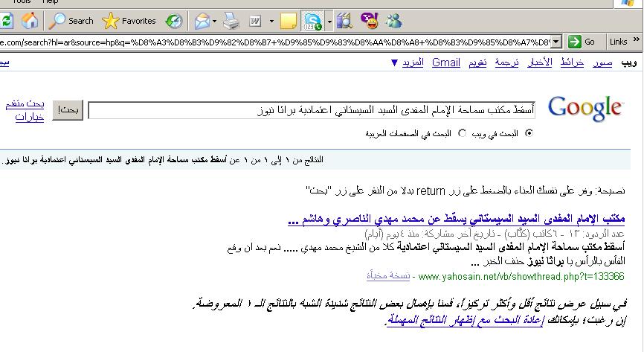The image size is (644, 352).
Task: Open the Yahoo Messenger icon
Action: [370, 21]
